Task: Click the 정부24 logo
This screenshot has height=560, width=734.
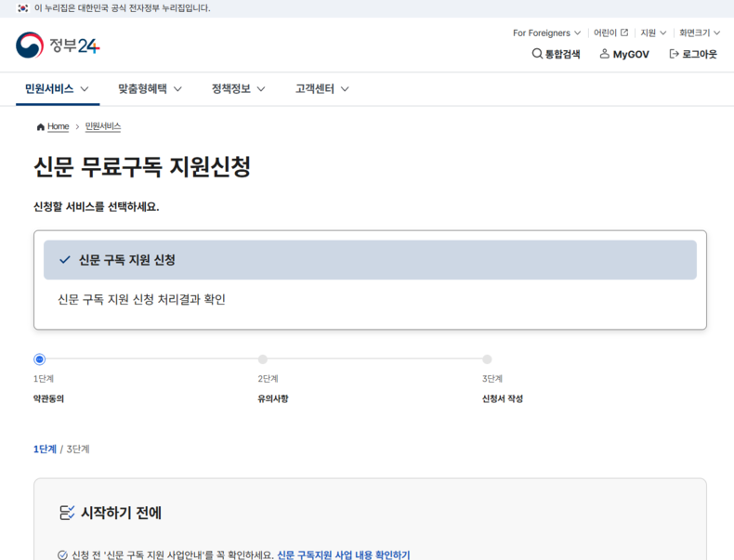Action: point(58,45)
